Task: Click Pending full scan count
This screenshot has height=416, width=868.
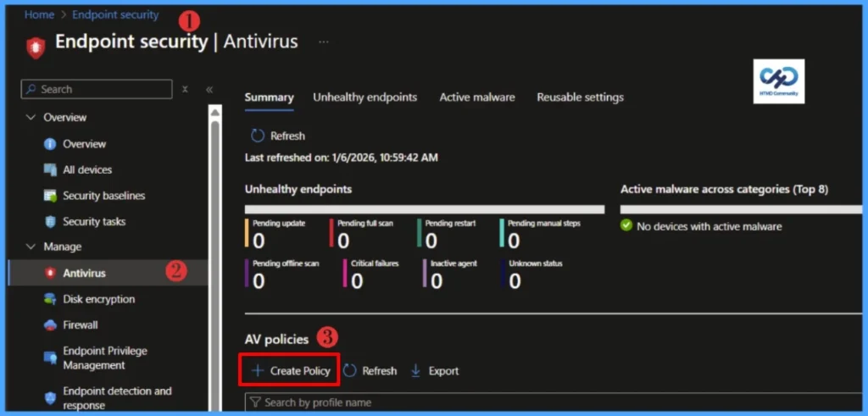Action: tap(344, 241)
